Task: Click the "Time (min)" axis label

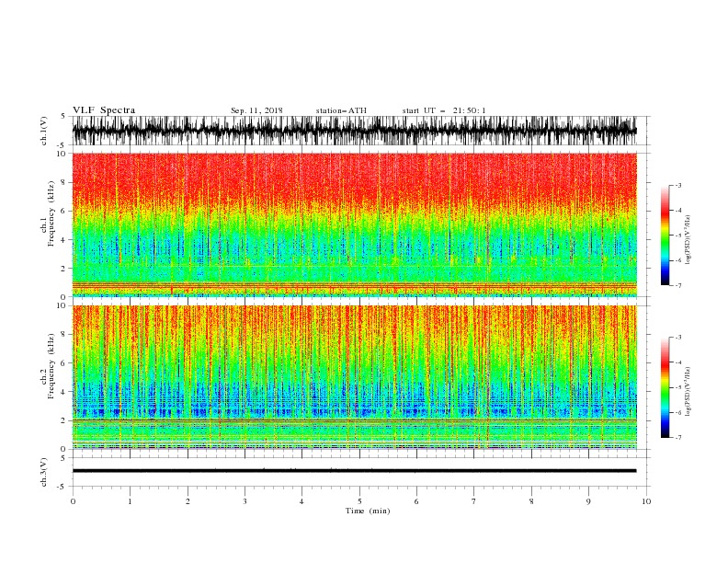Action: [x=368, y=511]
